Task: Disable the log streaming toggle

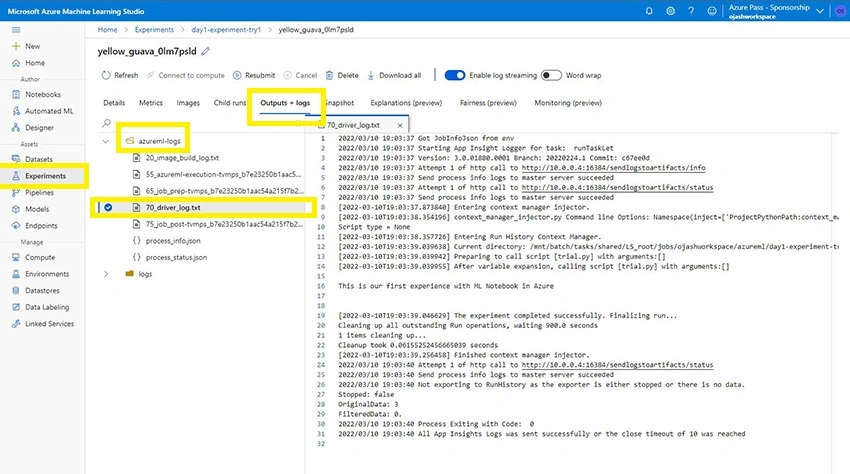Action: coord(454,75)
